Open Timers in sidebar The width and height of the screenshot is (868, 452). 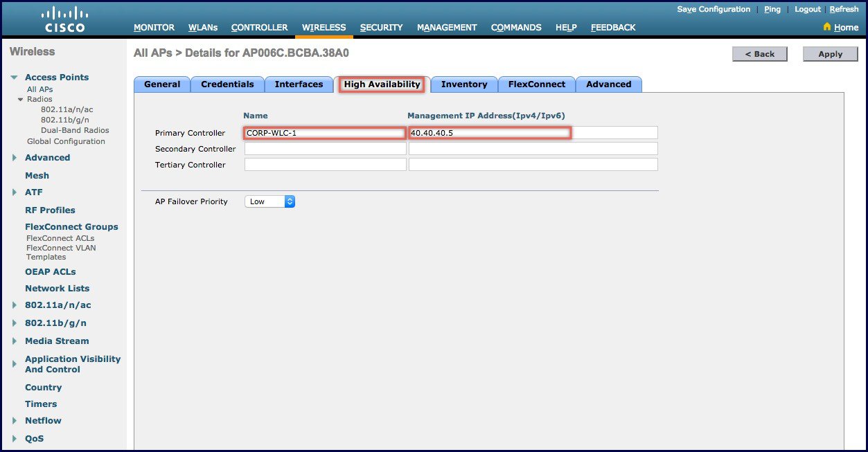click(x=41, y=404)
